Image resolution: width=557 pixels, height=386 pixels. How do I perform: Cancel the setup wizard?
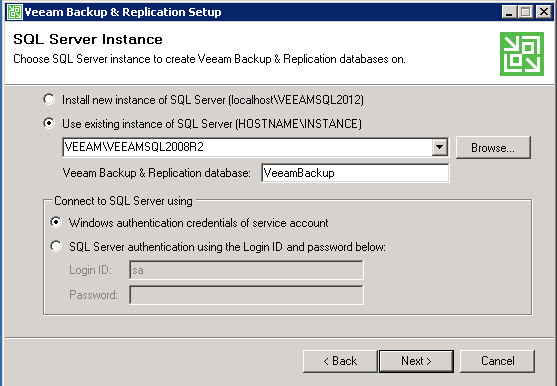497,361
